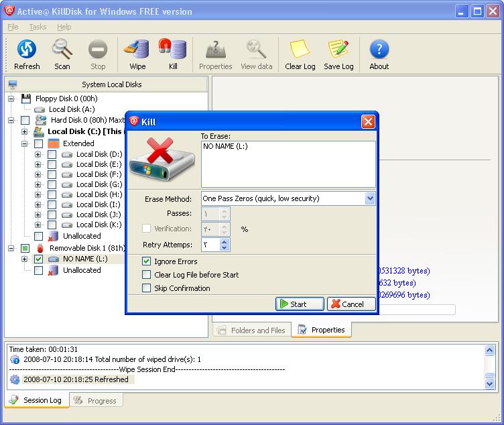Click the Hard Disk 0 drive icon

coord(41,120)
